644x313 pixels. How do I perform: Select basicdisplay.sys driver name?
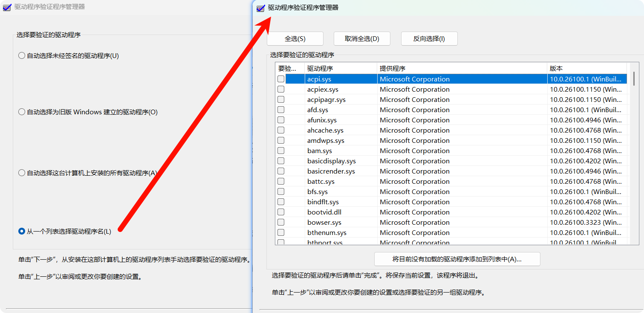tap(332, 161)
